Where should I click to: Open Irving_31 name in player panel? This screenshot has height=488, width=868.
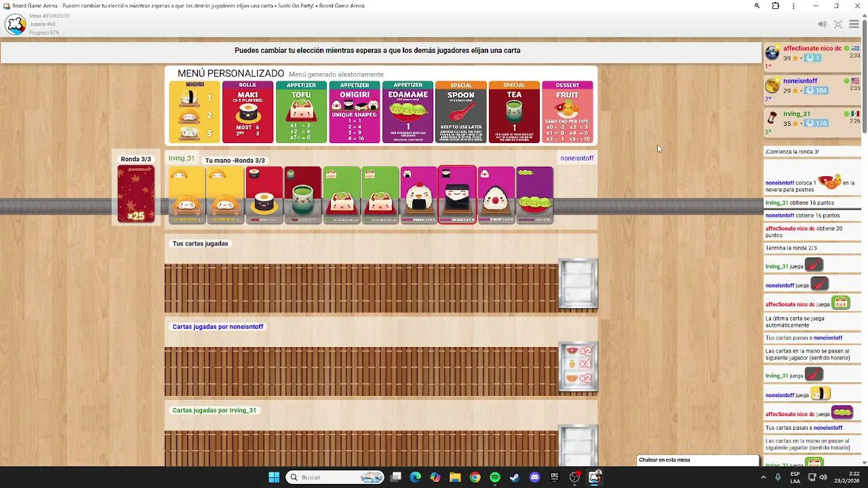797,114
